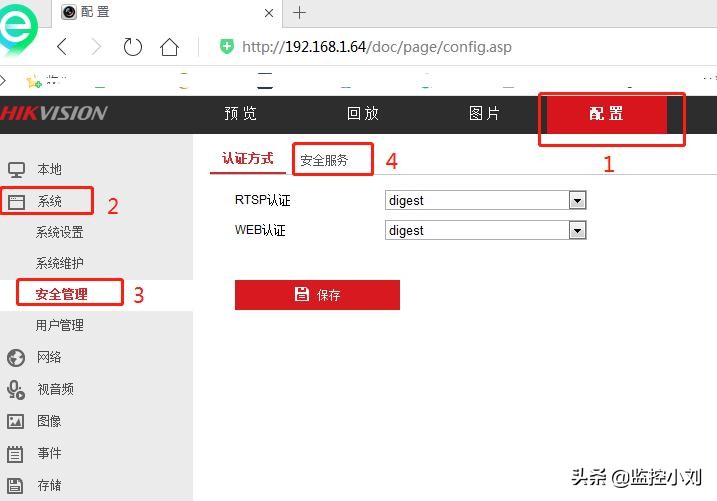
Task: Open the 安全服务 tab
Action: (x=324, y=160)
